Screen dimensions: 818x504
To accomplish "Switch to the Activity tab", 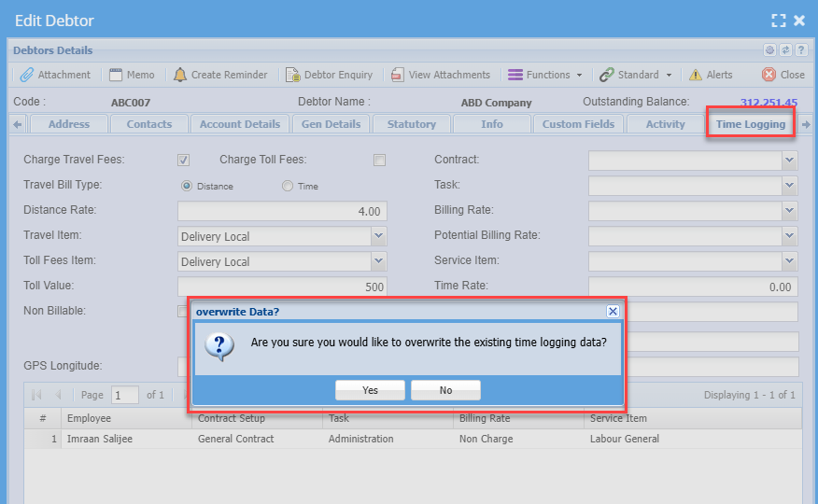I will point(665,124).
